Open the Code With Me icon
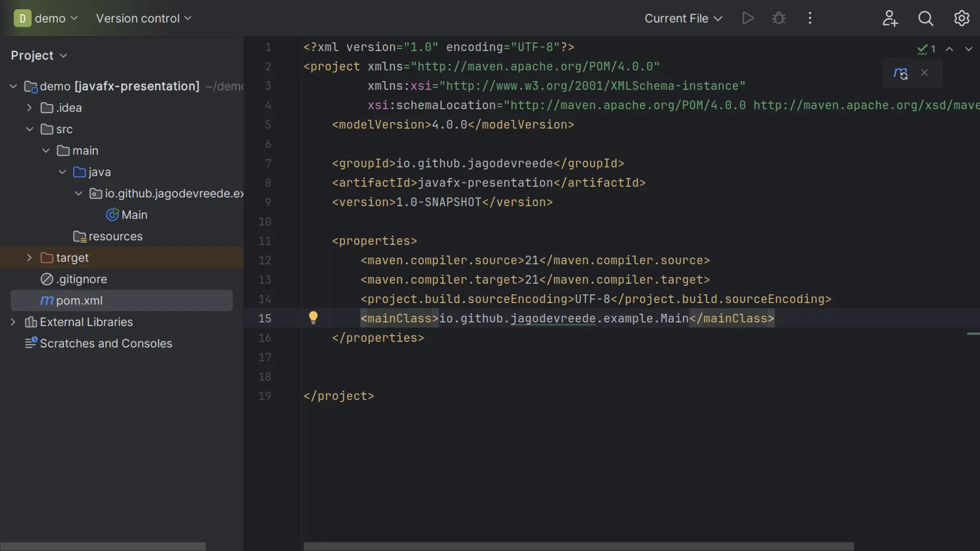Image resolution: width=980 pixels, height=551 pixels. point(890,18)
